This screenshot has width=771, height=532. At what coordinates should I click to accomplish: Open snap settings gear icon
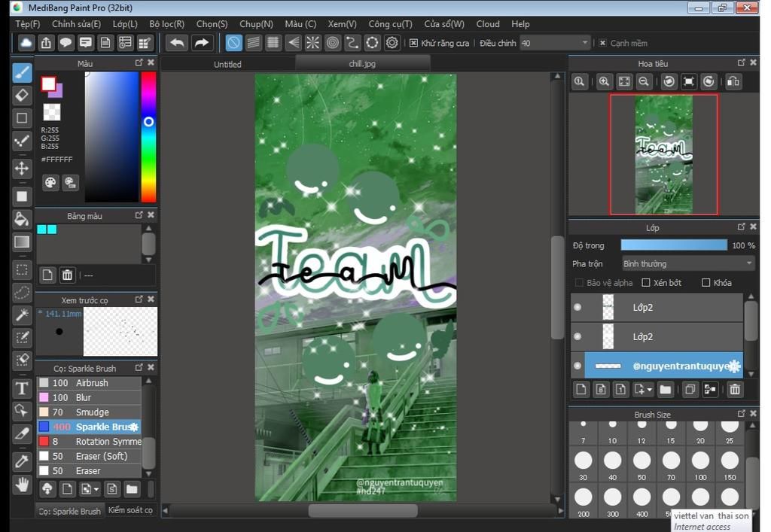pos(392,43)
